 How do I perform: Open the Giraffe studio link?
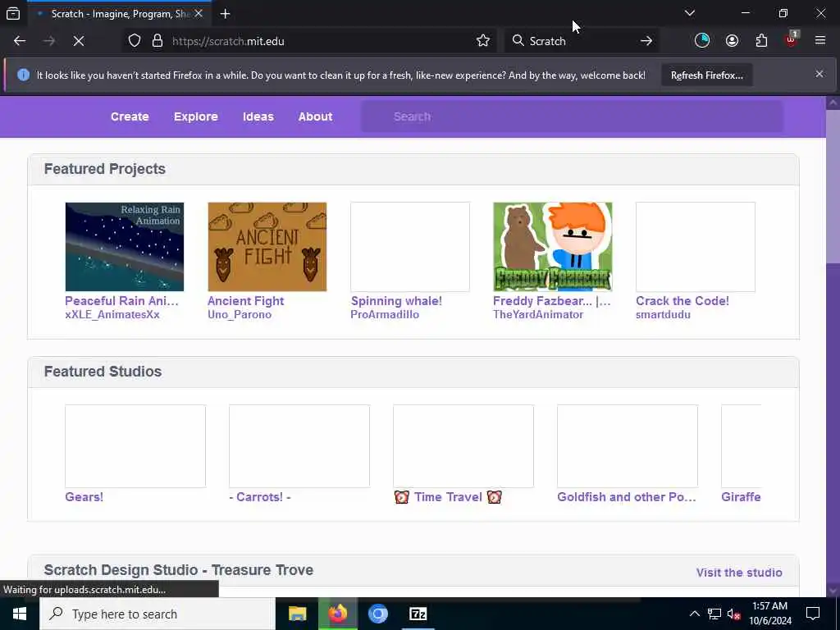click(741, 496)
